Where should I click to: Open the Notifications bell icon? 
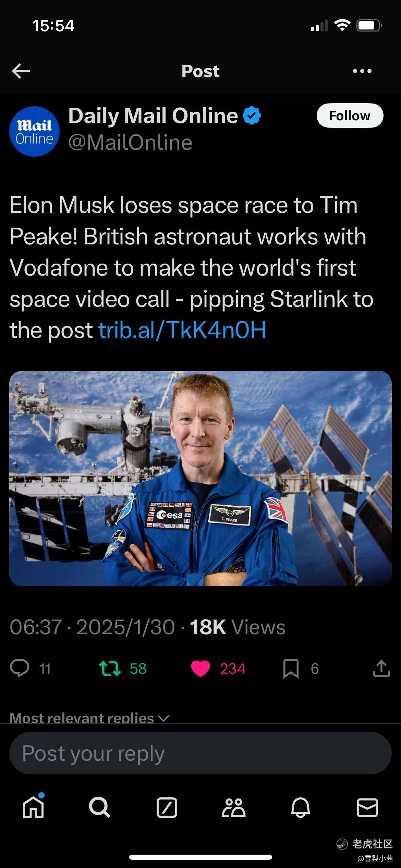301,807
